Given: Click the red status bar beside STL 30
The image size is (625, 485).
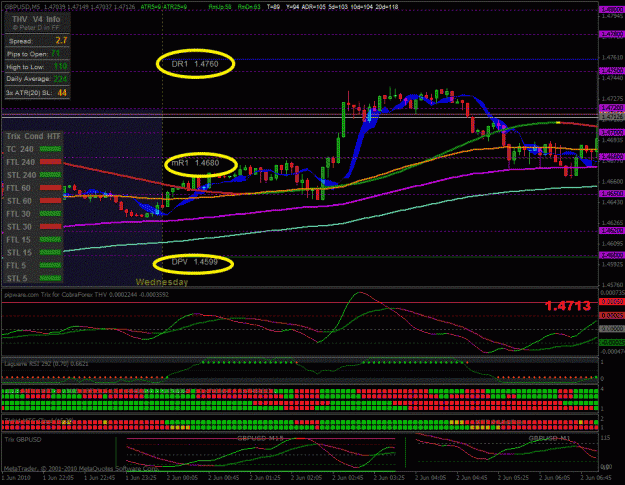Looking at the screenshot, I should pyautogui.click(x=51, y=226).
